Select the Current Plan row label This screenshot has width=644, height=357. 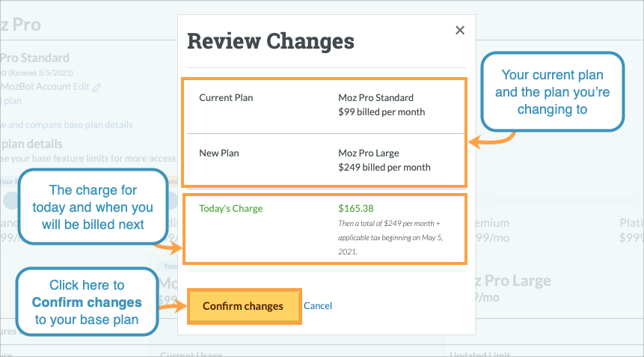coord(226,98)
